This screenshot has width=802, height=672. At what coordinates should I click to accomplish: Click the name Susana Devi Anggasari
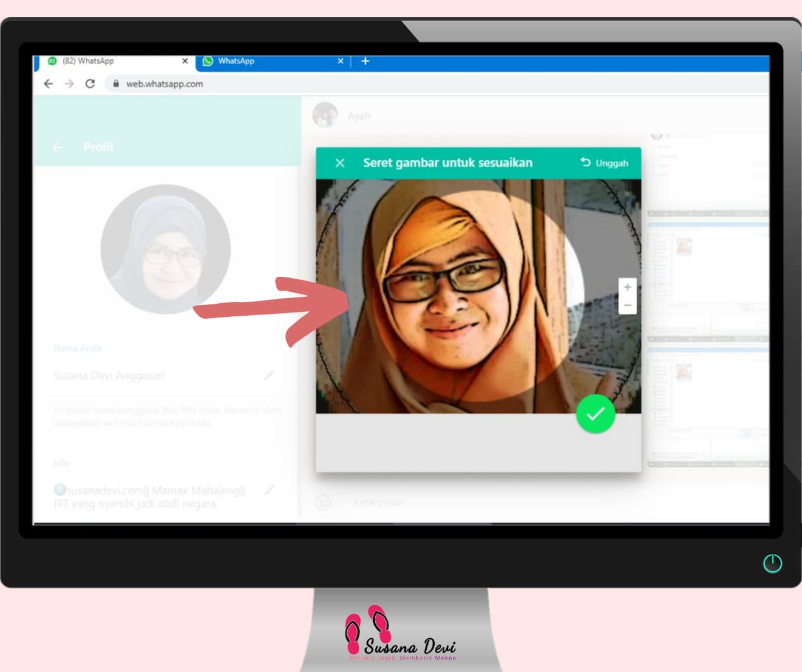tap(109, 376)
